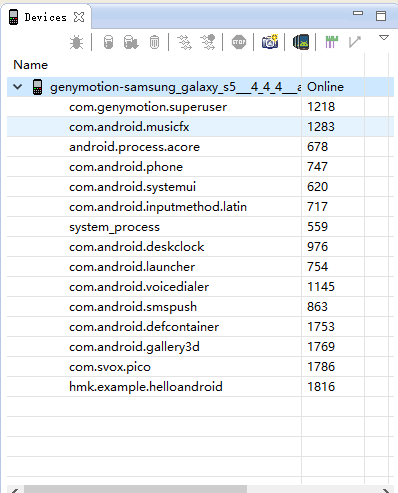Click the Start Method Profiling icon
The image size is (398, 493).
(208, 42)
